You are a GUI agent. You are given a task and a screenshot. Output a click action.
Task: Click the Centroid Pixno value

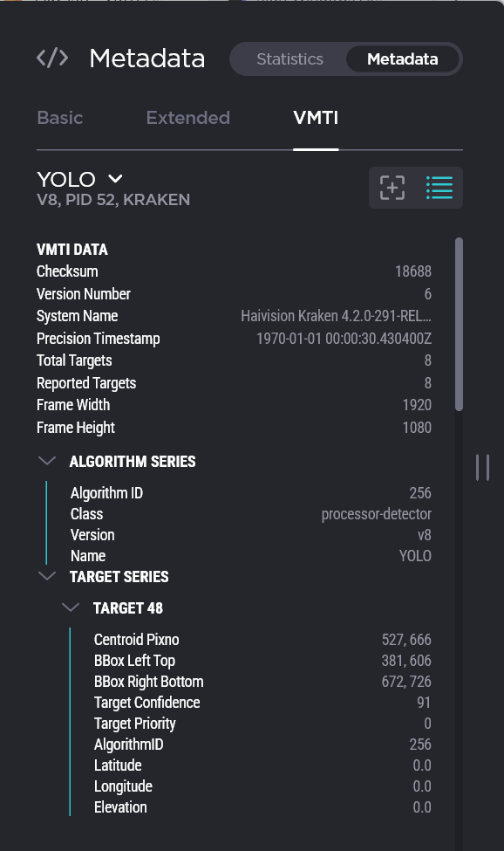406,639
